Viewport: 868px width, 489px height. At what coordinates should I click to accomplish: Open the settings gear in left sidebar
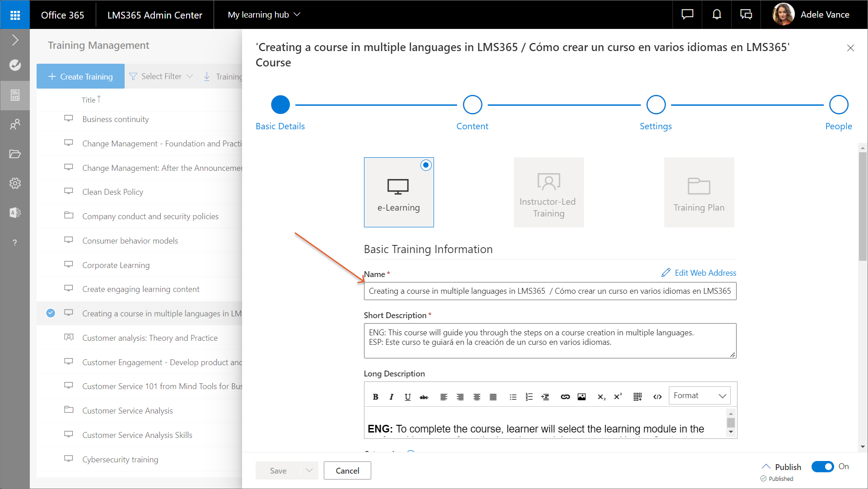point(15,183)
